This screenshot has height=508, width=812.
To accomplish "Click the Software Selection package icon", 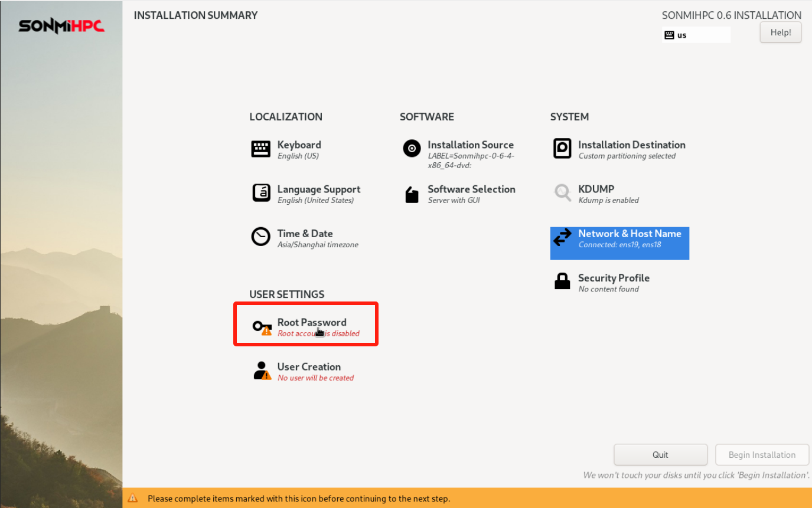I will 412,194.
